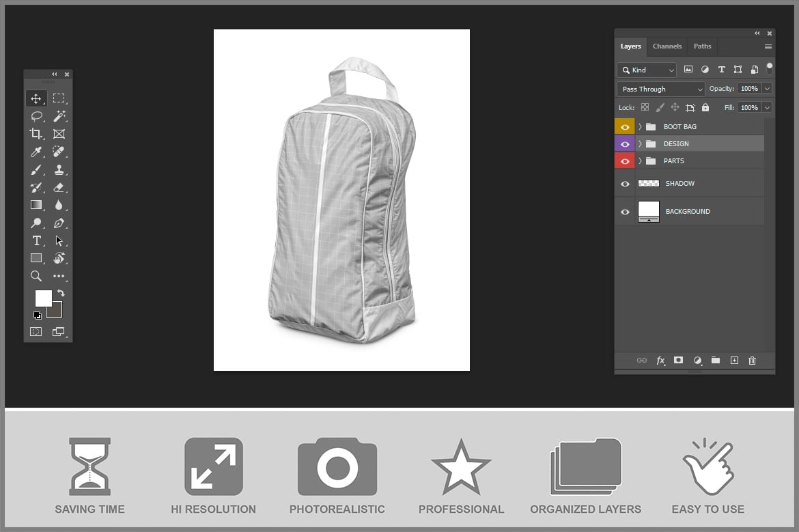Viewport: 799px width, 532px height.
Task: Filter layers by type layers
Action: coord(722,69)
